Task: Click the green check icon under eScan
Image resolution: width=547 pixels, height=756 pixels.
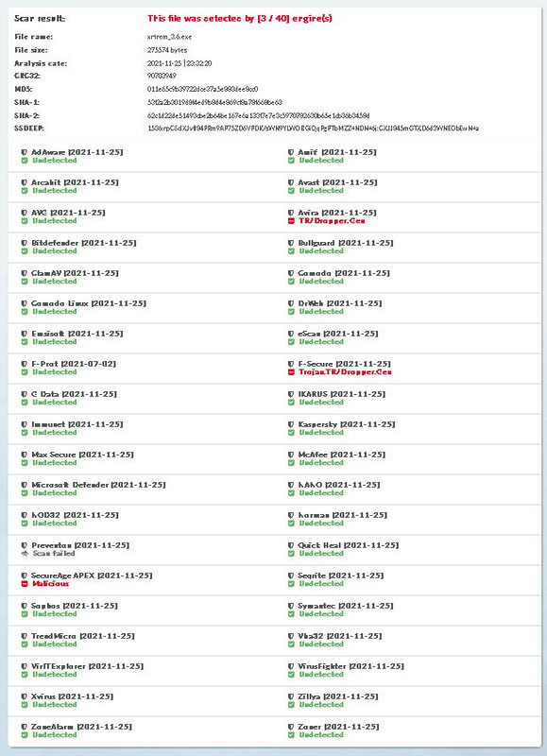Action: click(291, 342)
